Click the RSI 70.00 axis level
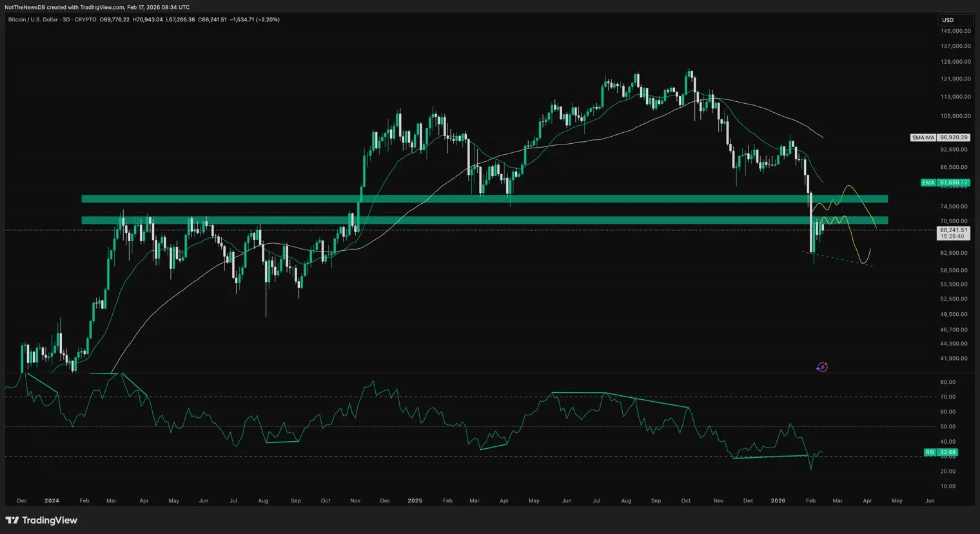The image size is (980, 534). pos(948,397)
